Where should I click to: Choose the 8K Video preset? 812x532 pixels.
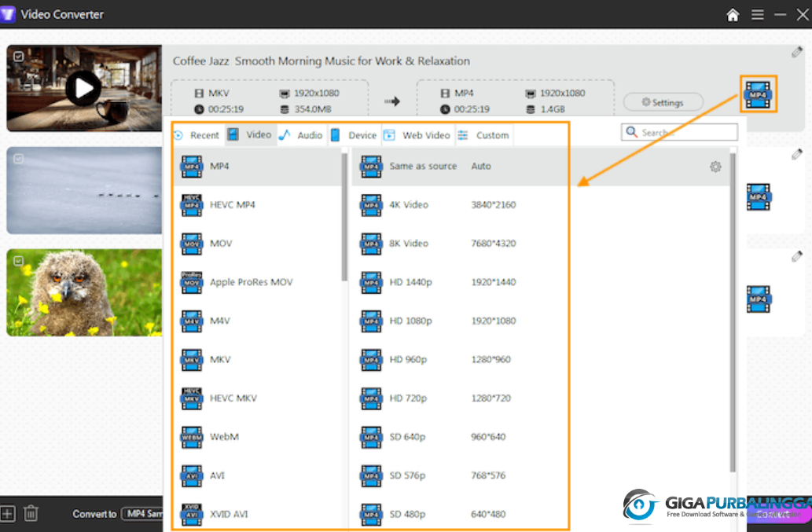coord(540,244)
